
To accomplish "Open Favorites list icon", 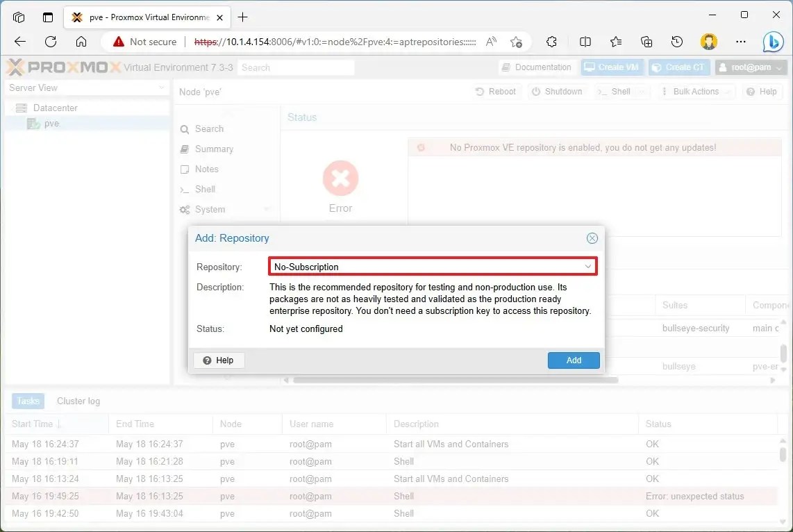I will pos(615,42).
